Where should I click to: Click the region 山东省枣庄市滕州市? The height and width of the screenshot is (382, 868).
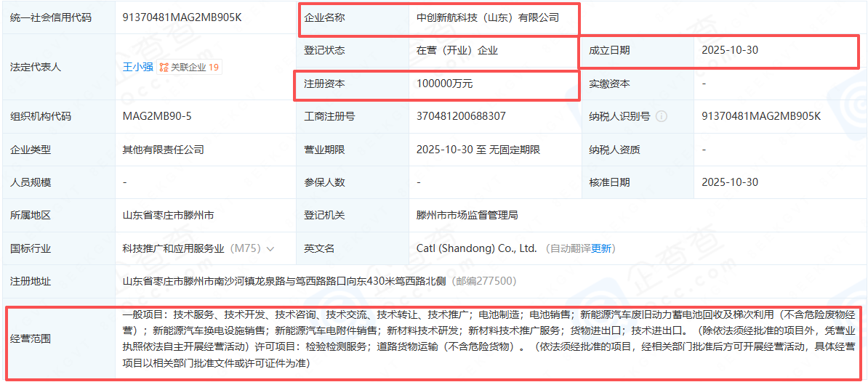(x=168, y=216)
